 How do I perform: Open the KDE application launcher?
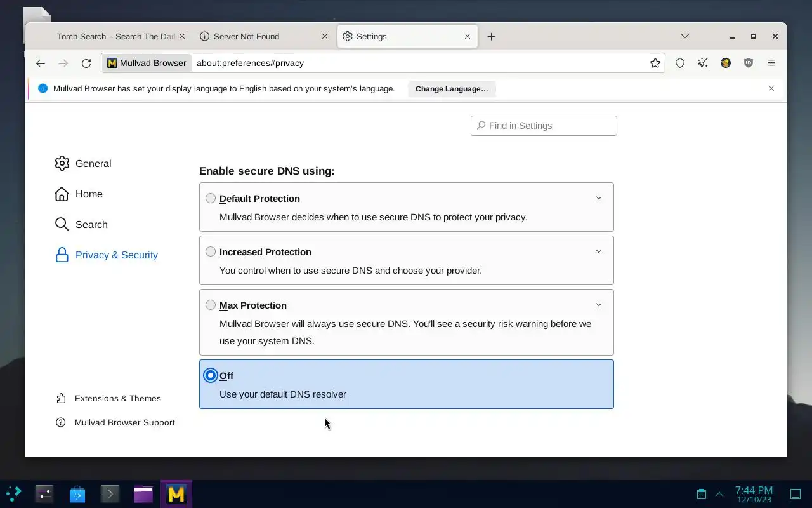pos(14,494)
